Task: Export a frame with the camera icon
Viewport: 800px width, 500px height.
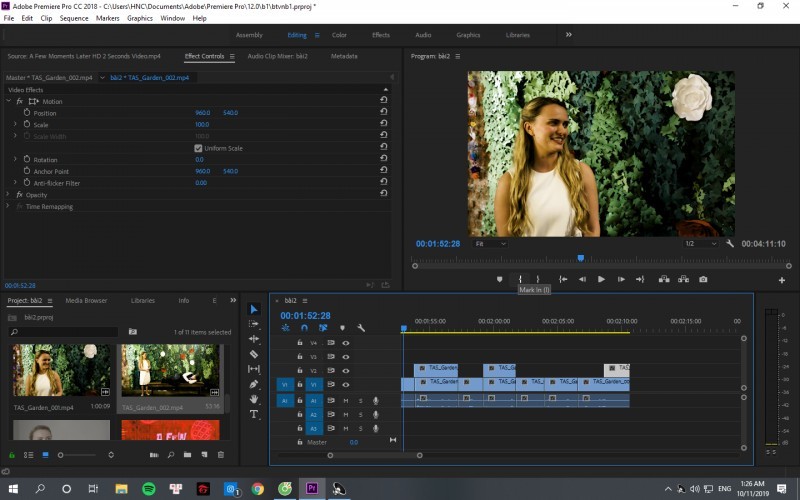Action: click(x=703, y=279)
